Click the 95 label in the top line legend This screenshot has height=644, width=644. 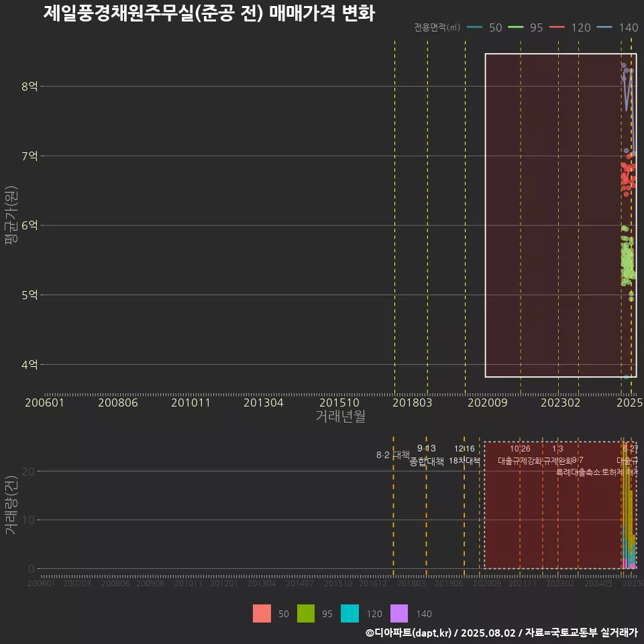tap(537, 28)
